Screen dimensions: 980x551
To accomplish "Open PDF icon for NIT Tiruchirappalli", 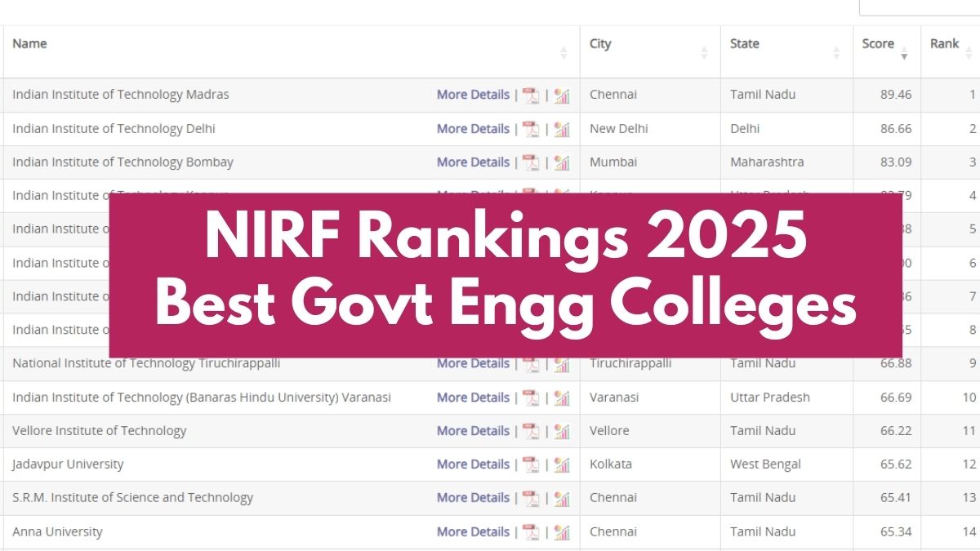I will pyautogui.click(x=531, y=364).
